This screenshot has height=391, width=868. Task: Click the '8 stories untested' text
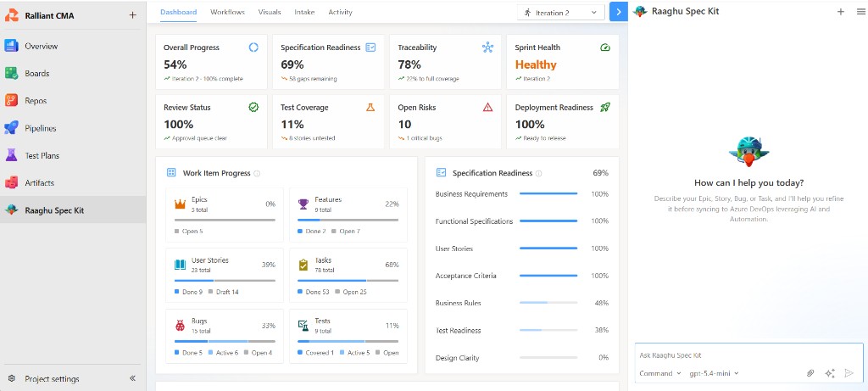(x=312, y=138)
